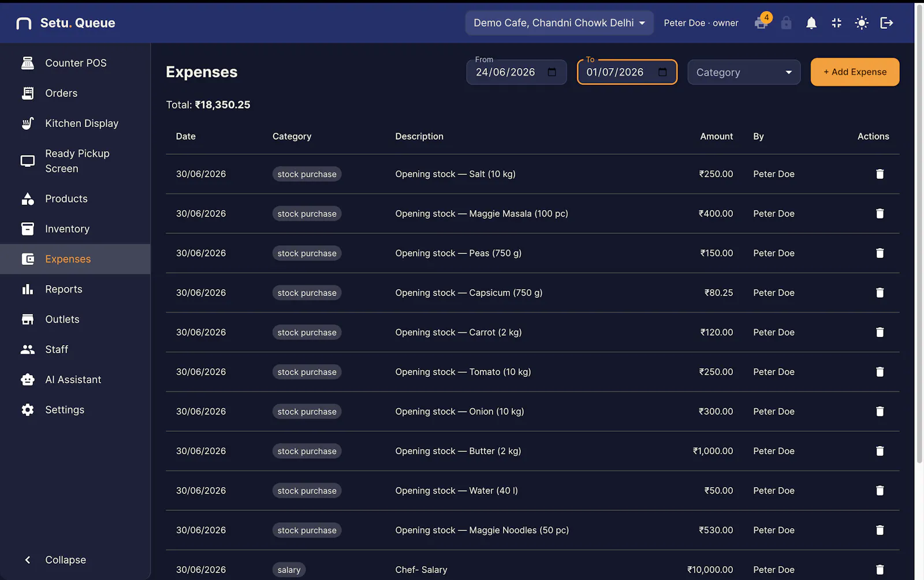
Task: Click the Reports bar chart icon
Action: pos(28,289)
